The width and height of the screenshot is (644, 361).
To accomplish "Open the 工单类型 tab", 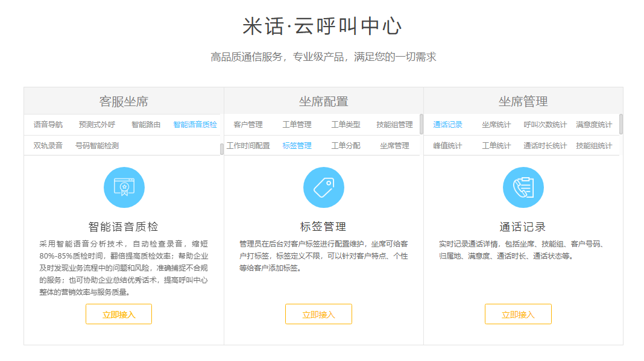I will pyautogui.click(x=346, y=124).
